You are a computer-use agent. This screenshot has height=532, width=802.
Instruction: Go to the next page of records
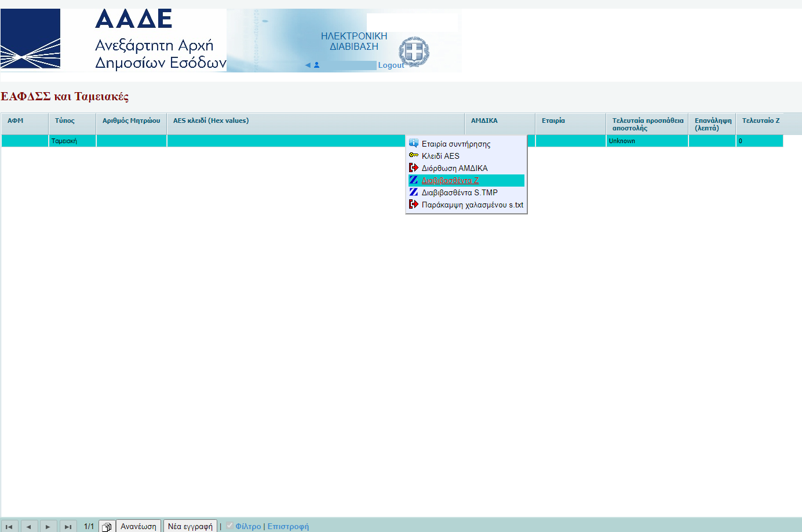pos(48,526)
